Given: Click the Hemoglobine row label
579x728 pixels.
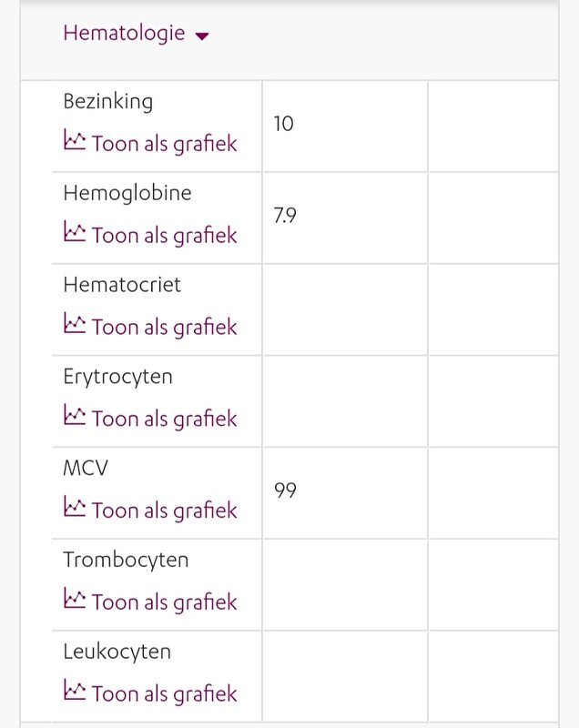Looking at the screenshot, I should (127, 194).
